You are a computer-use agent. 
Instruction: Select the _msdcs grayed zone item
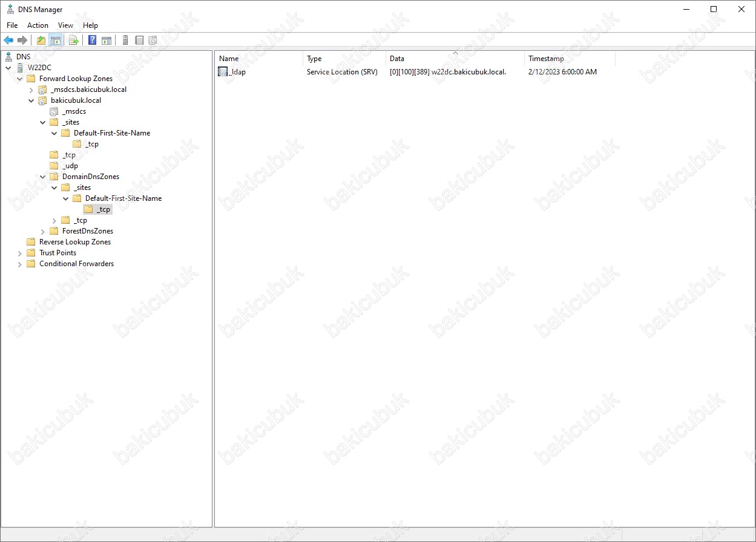point(74,111)
